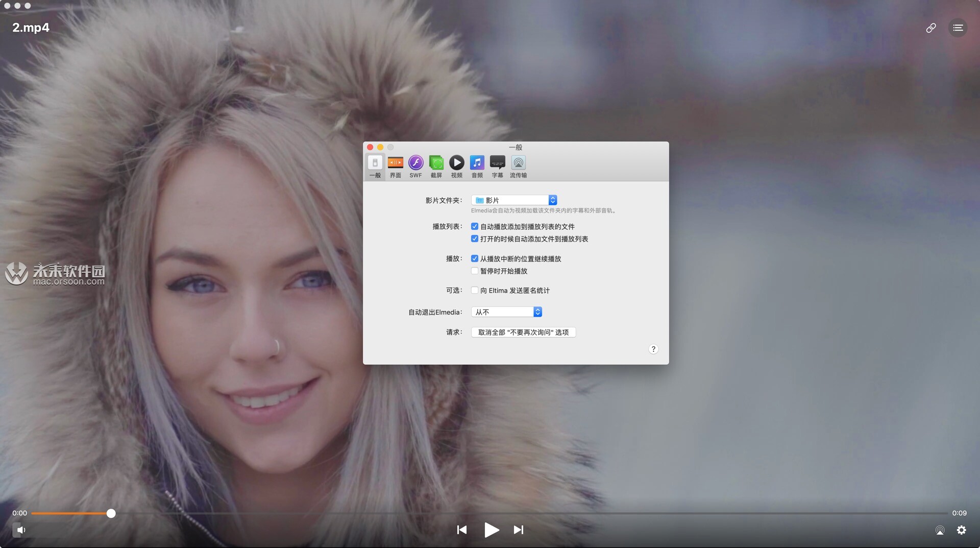Open the 流传输 streaming tab
The height and width of the screenshot is (548, 980).
[518, 166]
